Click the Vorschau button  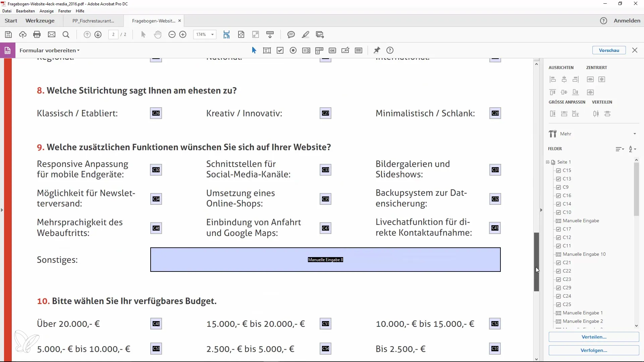click(x=609, y=50)
